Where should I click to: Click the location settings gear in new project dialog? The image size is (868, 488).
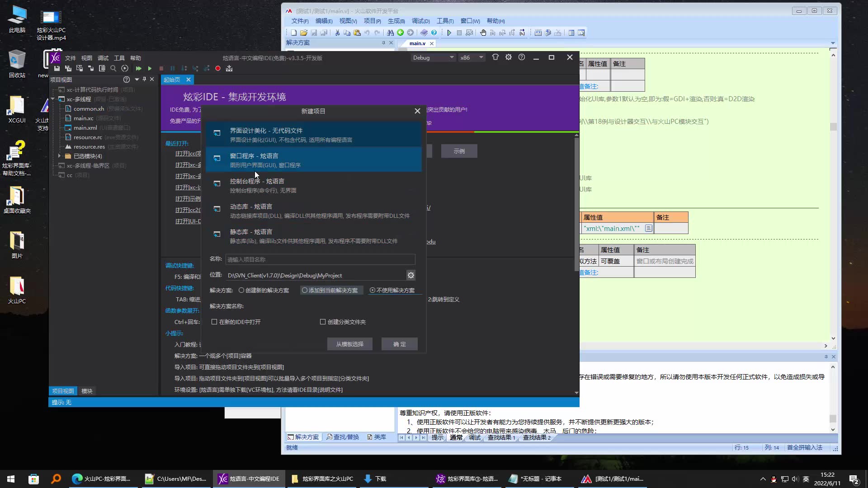pos(410,275)
